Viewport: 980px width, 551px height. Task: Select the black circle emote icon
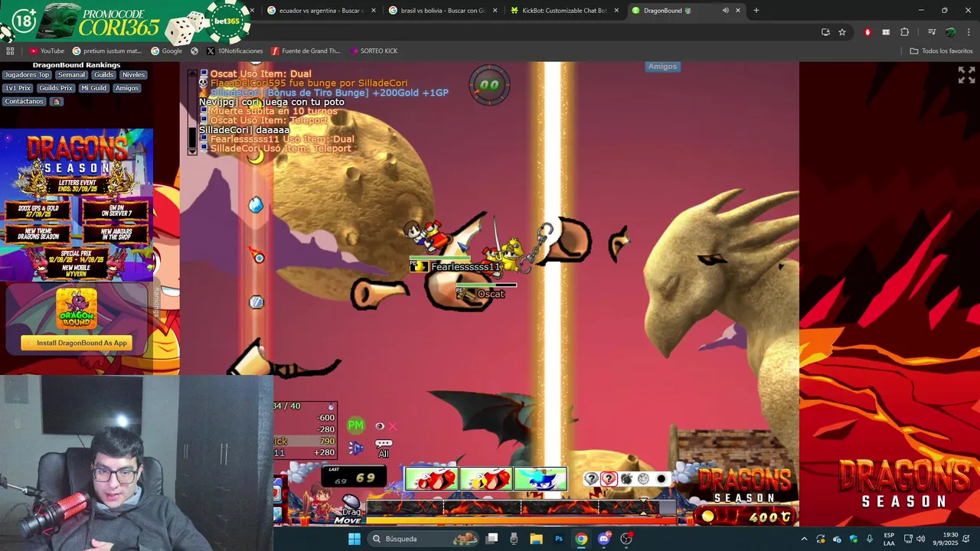point(661,479)
